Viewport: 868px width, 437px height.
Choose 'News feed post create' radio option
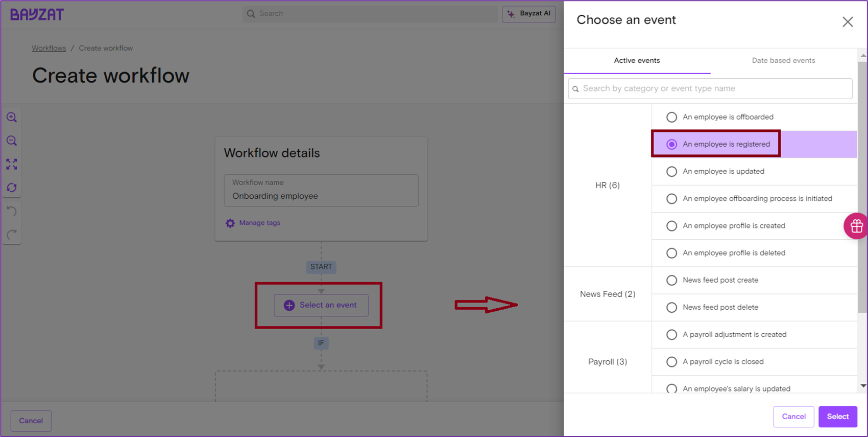(x=671, y=281)
